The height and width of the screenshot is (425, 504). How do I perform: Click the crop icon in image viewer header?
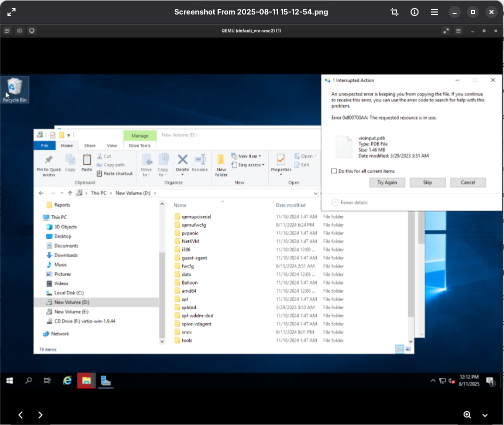[395, 12]
